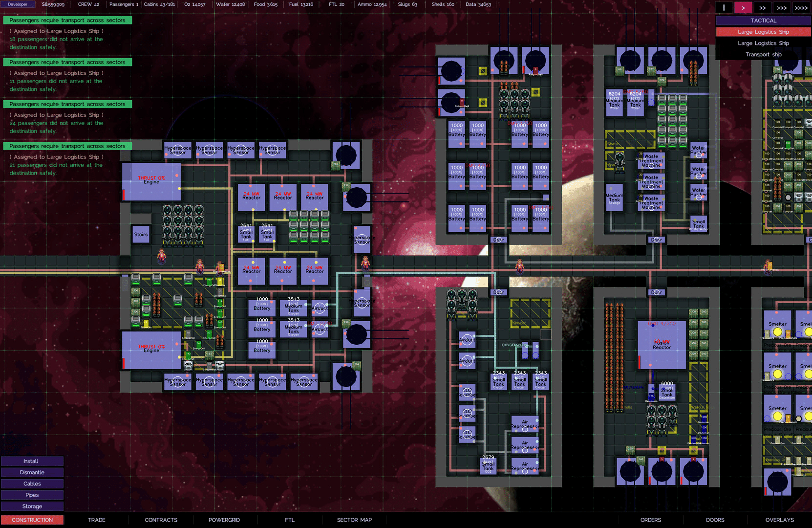
Task: Open first passengers transport contract notification
Action: point(67,21)
